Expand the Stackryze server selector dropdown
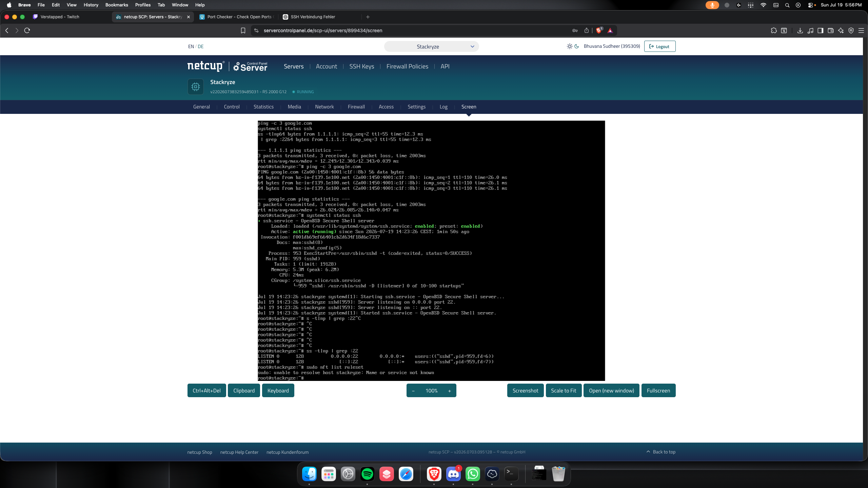This screenshot has width=868, height=488. pos(431,46)
